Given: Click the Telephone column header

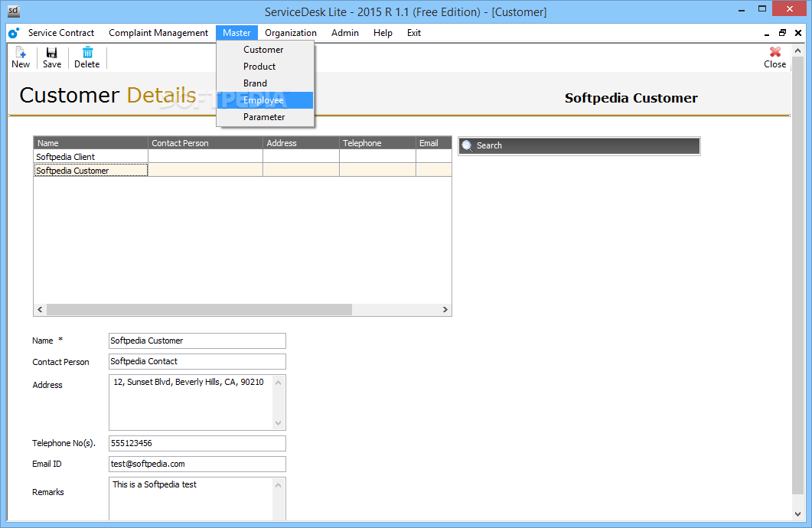Looking at the screenshot, I should coord(377,143).
